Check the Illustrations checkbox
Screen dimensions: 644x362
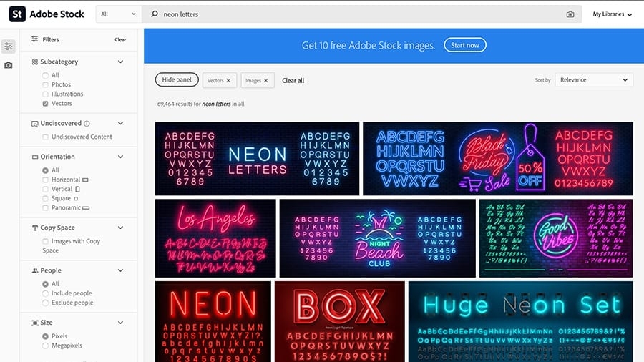tap(45, 94)
